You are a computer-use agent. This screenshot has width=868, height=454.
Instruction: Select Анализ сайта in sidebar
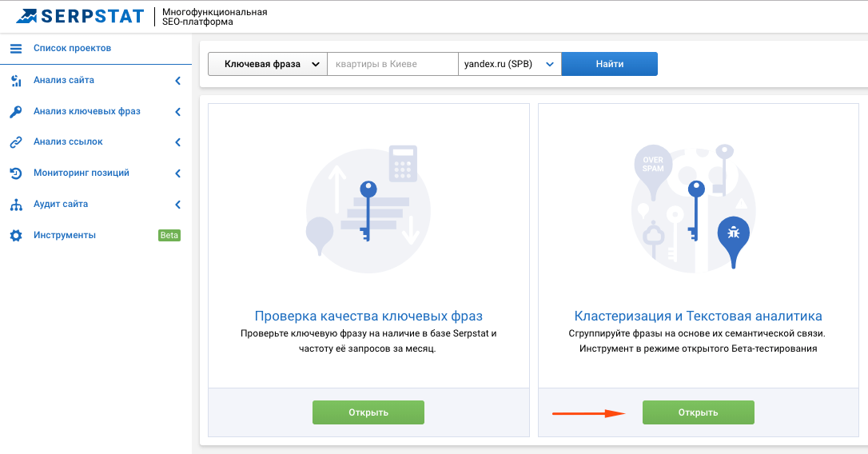click(64, 80)
